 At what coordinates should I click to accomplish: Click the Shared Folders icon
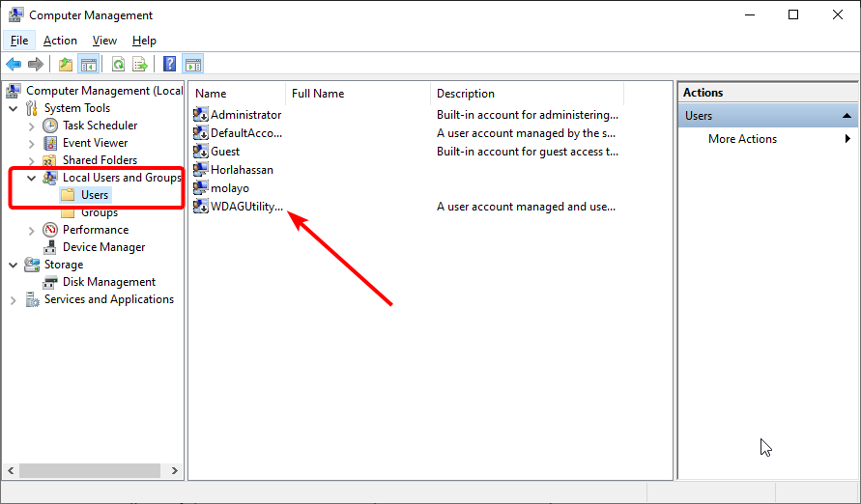[x=50, y=160]
